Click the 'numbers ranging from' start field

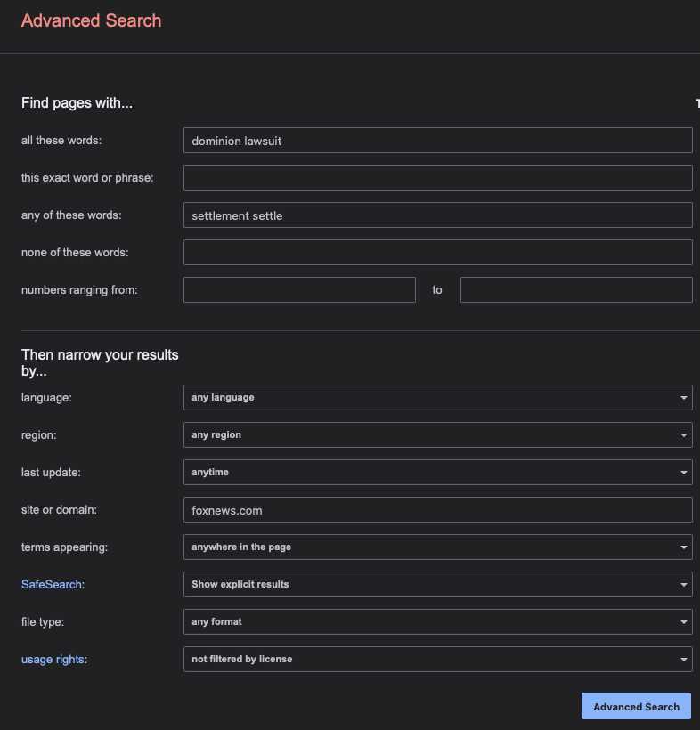299,289
